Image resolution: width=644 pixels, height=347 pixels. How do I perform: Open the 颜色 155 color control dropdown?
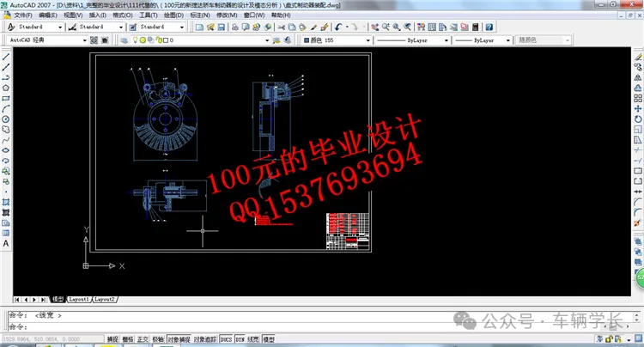368,40
